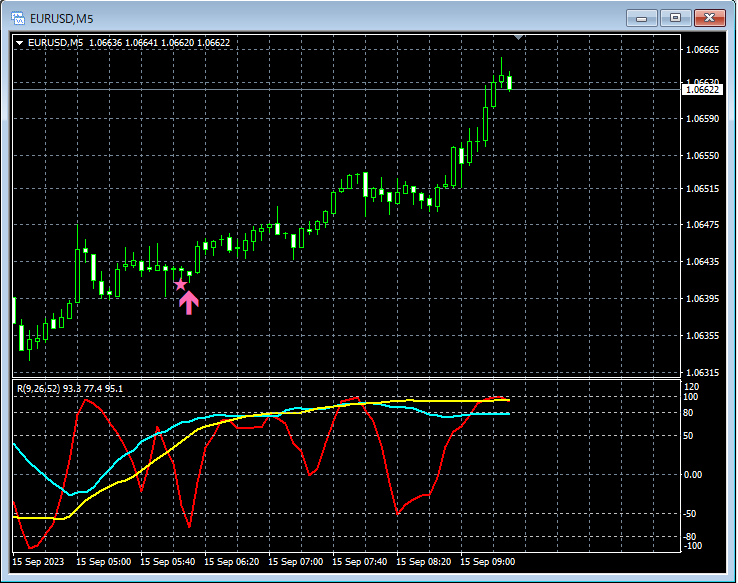Click the 1.06395 price scale label
This screenshot has height=583, width=738.
pyautogui.click(x=703, y=299)
